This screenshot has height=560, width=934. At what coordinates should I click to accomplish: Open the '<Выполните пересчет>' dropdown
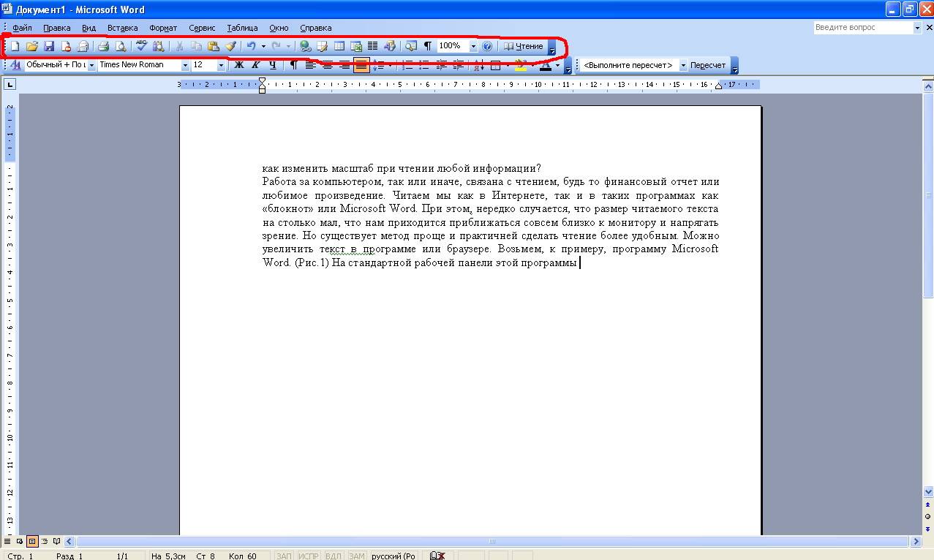coord(684,65)
